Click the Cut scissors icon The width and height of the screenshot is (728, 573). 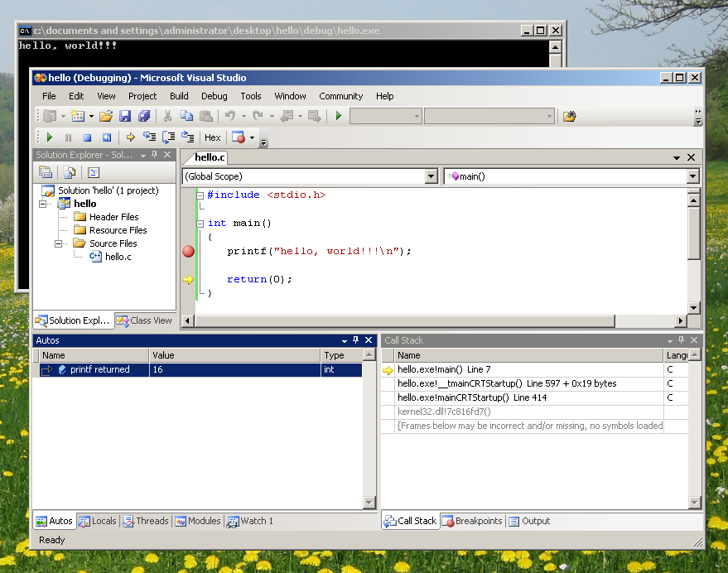tap(167, 116)
